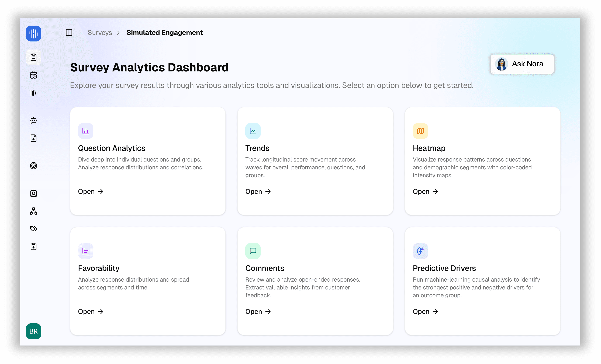Open the report file chart sidebar icon
Screen dimensions: 601x364
[x=33, y=138]
